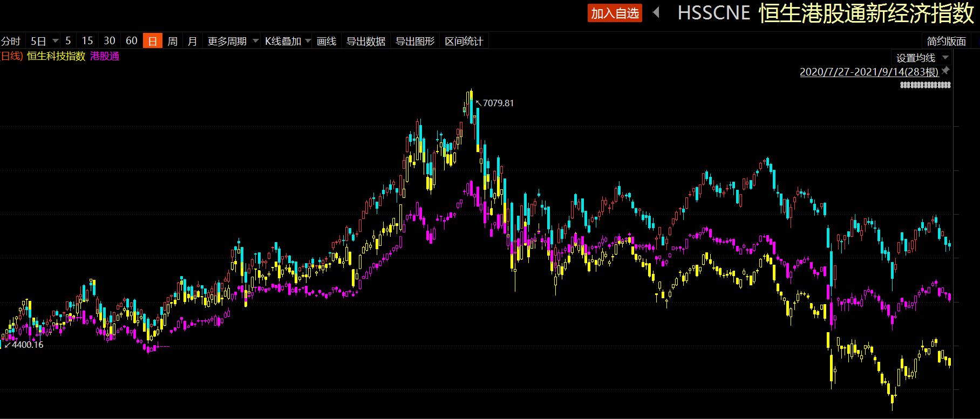Click the pin icon beside the date range
The height and width of the screenshot is (419, 980).
point(945,71)
